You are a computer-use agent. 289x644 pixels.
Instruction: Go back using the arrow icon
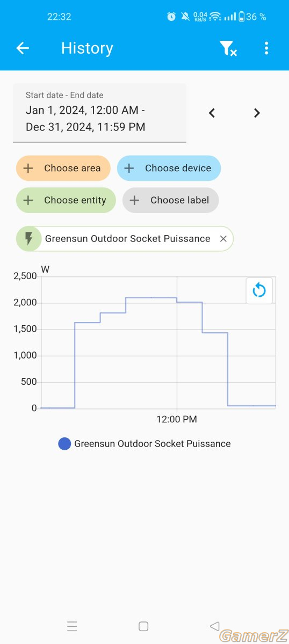pos(23,48)
